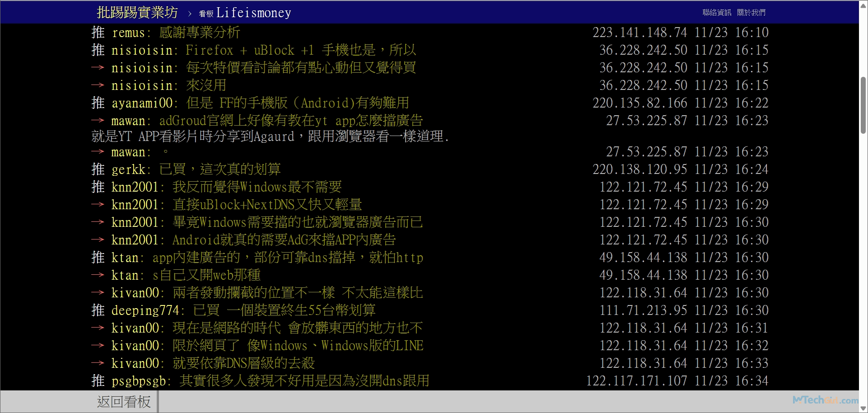Click the MTechGirl.com watermark logo

click(825, 400)
